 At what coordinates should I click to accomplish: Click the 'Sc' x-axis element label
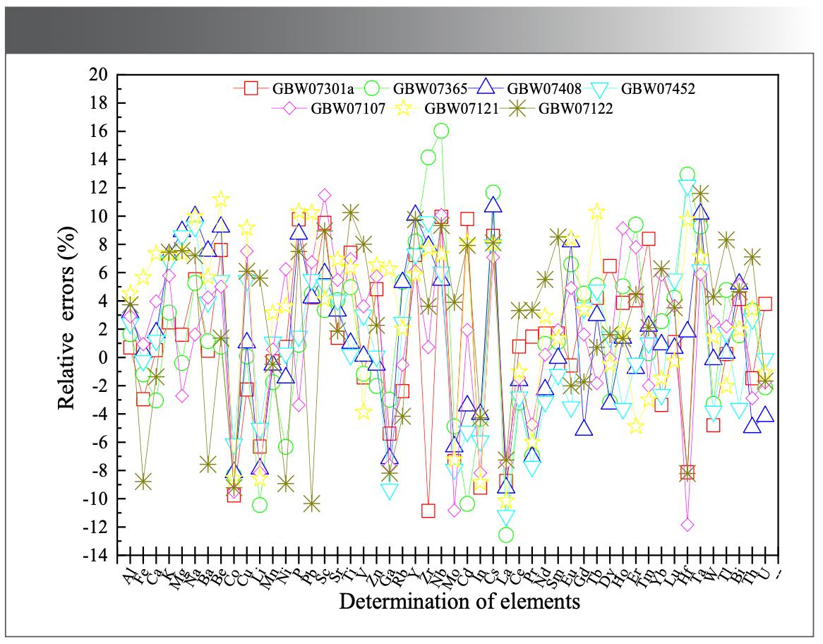point(323,576)
